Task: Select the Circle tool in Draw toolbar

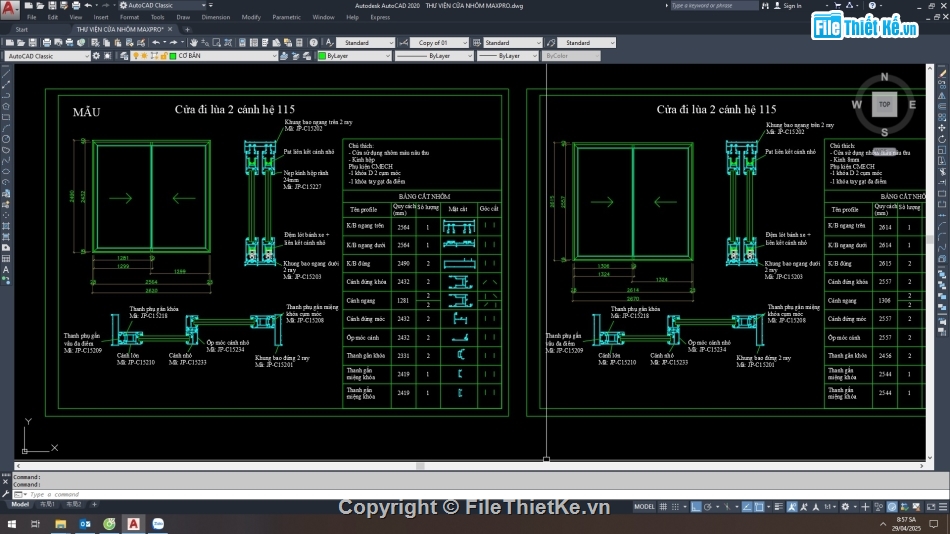Action: 6,139
